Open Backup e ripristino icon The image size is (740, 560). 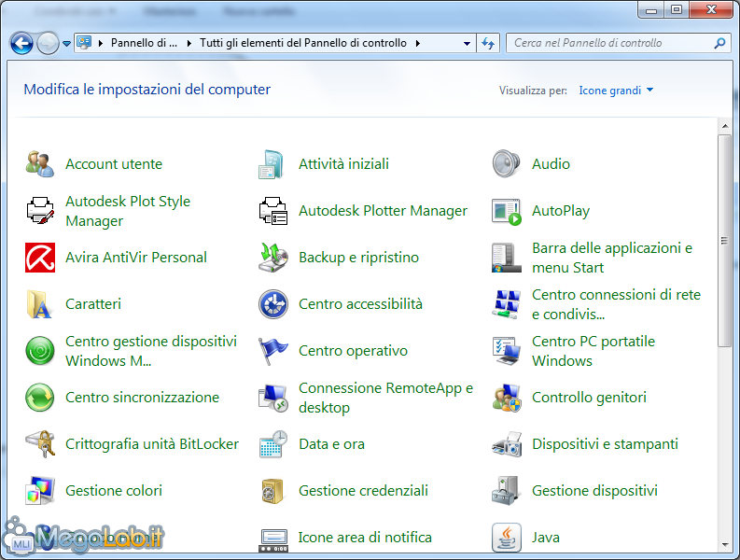point(272,258)
